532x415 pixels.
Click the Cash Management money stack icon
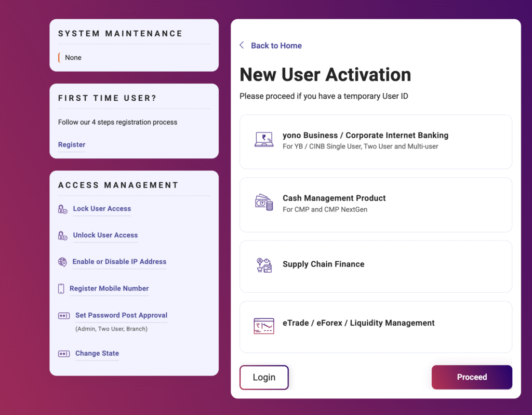(264, 203)
